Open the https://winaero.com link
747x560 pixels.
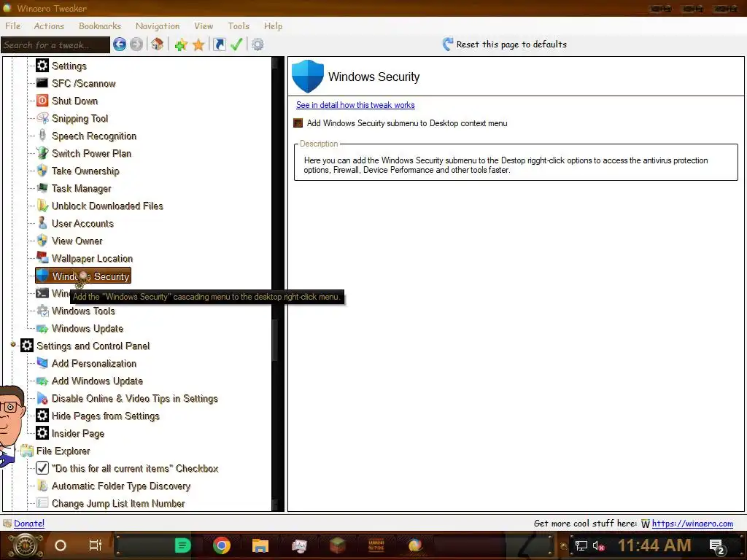click(692, 524)
